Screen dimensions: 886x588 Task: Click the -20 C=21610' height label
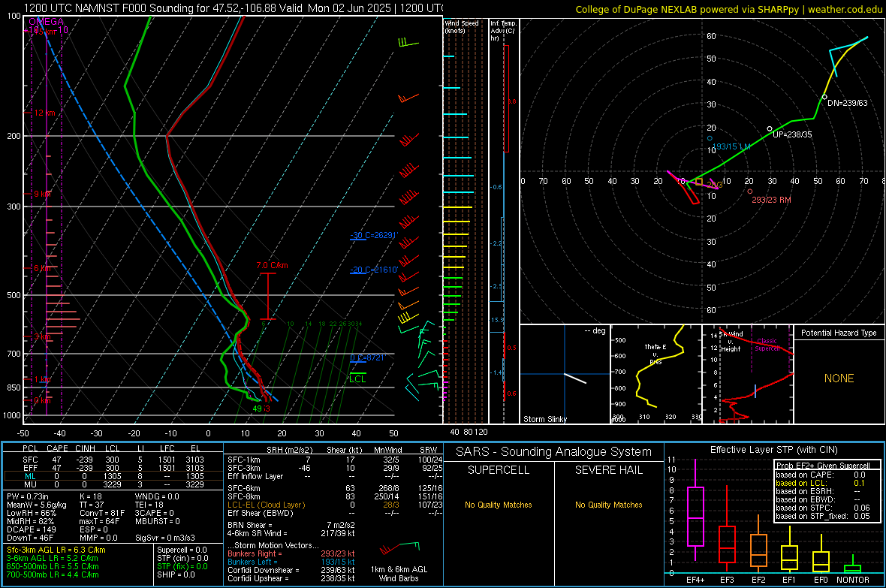tap(373, 270)
